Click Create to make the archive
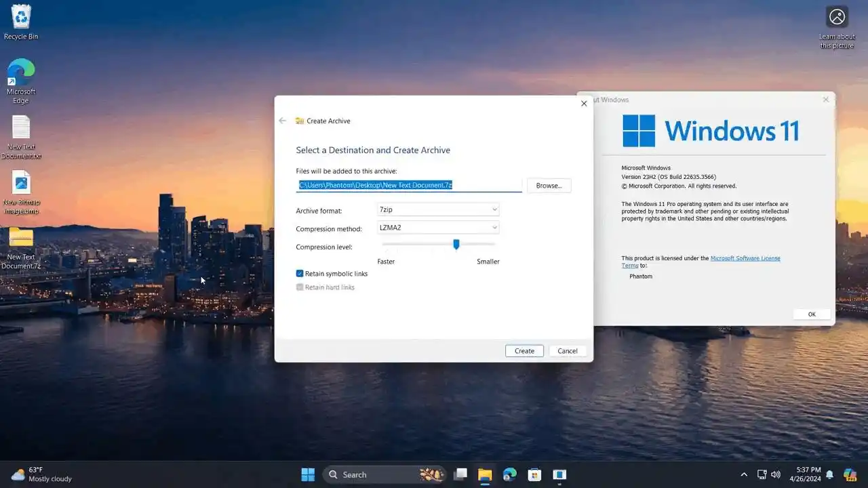Screen dimensions: 868x488 (x=524, y=351)
